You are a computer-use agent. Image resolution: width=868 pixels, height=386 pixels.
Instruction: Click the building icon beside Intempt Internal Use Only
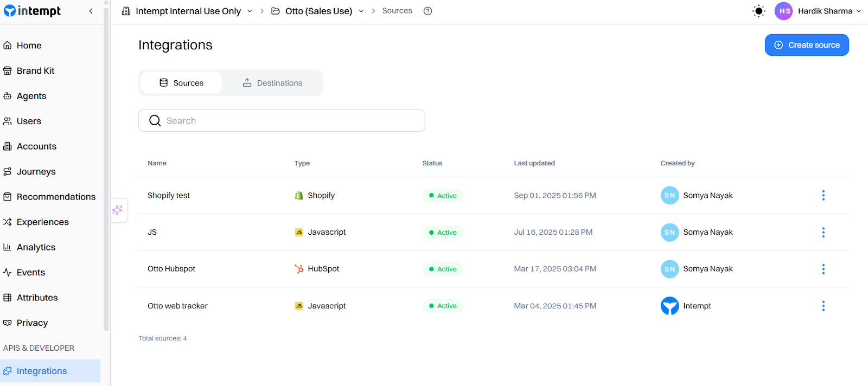126,11
